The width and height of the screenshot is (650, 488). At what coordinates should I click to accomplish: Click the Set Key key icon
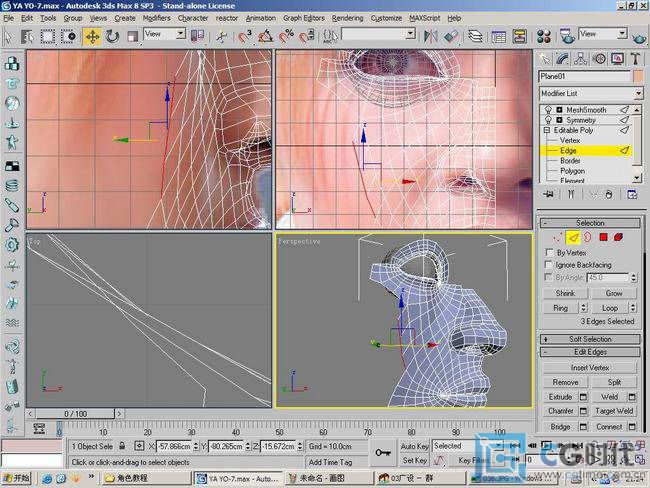point(383,453)
